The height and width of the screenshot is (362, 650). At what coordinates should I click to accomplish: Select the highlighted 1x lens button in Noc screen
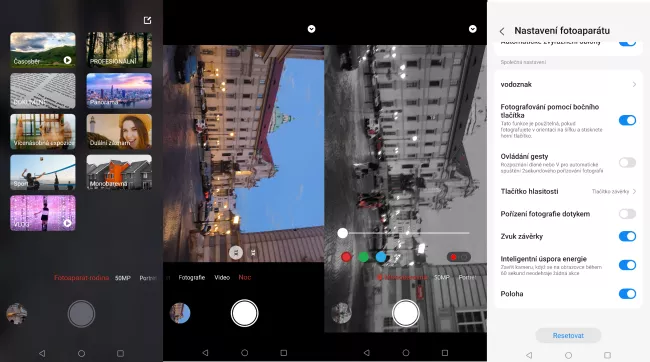point(236,253)
